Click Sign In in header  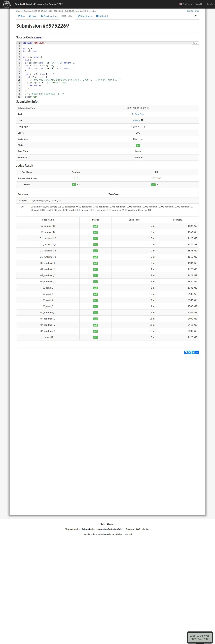tap(210, 4)
